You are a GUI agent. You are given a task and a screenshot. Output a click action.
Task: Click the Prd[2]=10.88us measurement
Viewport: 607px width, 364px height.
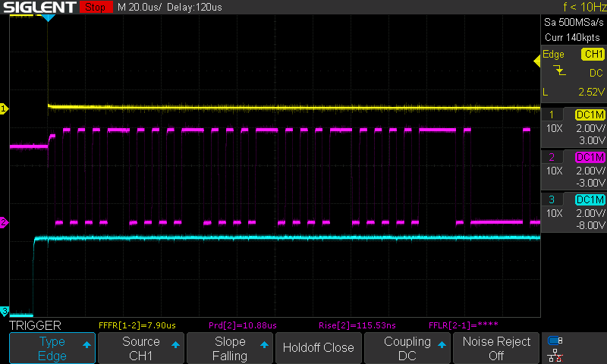(243, 325)
